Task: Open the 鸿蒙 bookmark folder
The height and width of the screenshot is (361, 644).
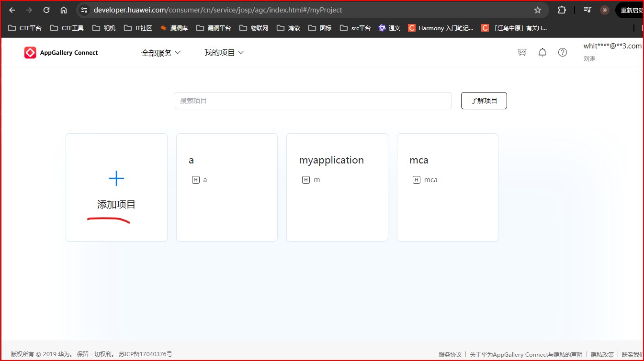Action: click(x=289, y=28)
